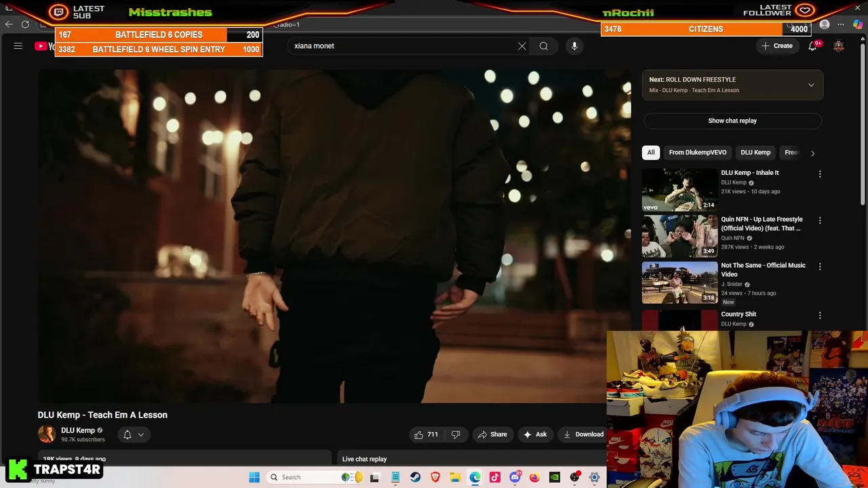
Task: Open the Notepad taskbar icon
Action: (x=395, y=477)
